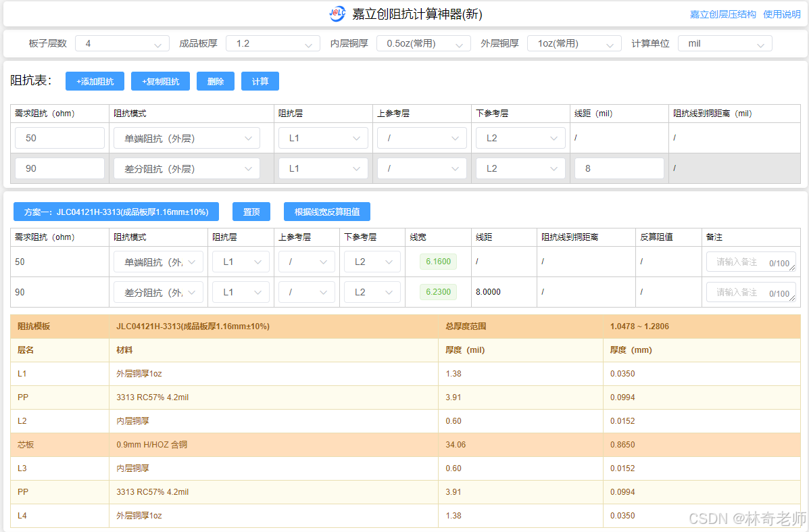Open 上参考层 dropdown in 50 ohm input row
Image resolution: width=809 pixels, height=532 pixels.
422,138
